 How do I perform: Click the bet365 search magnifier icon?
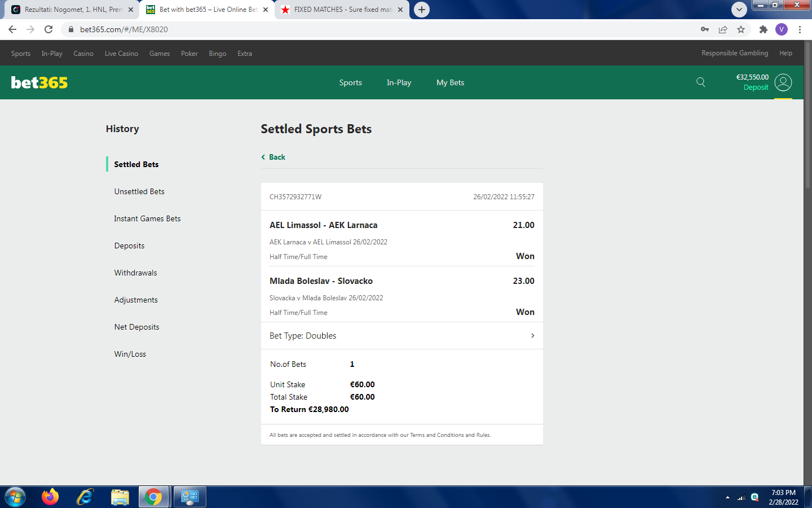click(700, 82)
